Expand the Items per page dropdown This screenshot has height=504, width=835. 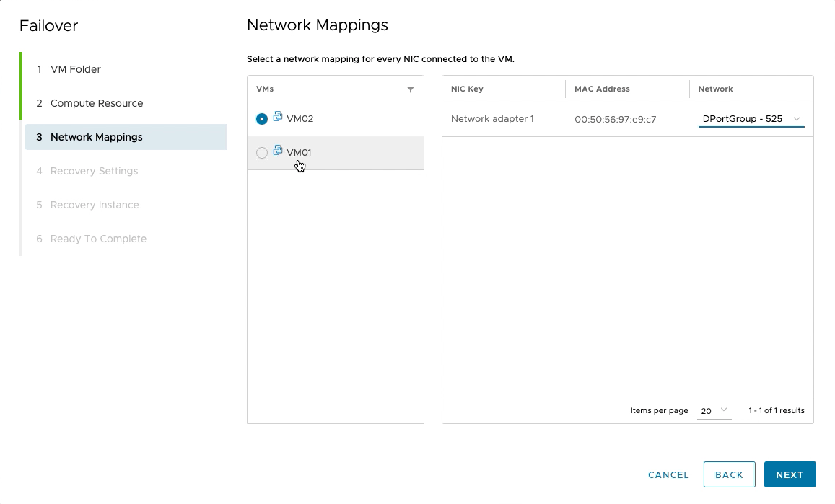coord(714,410)
